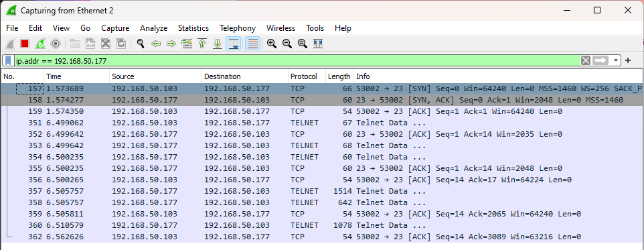The height and width of the screenshot is (250, 644).
Task: Open the Help menu
Action: click(x=343, y=28)
